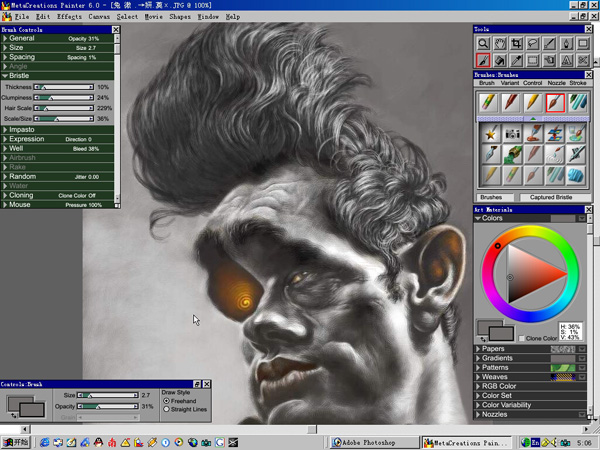This screenshot has width=600, height=450.
Task: Select the Rectangular Selection tool
Action: 533,60
